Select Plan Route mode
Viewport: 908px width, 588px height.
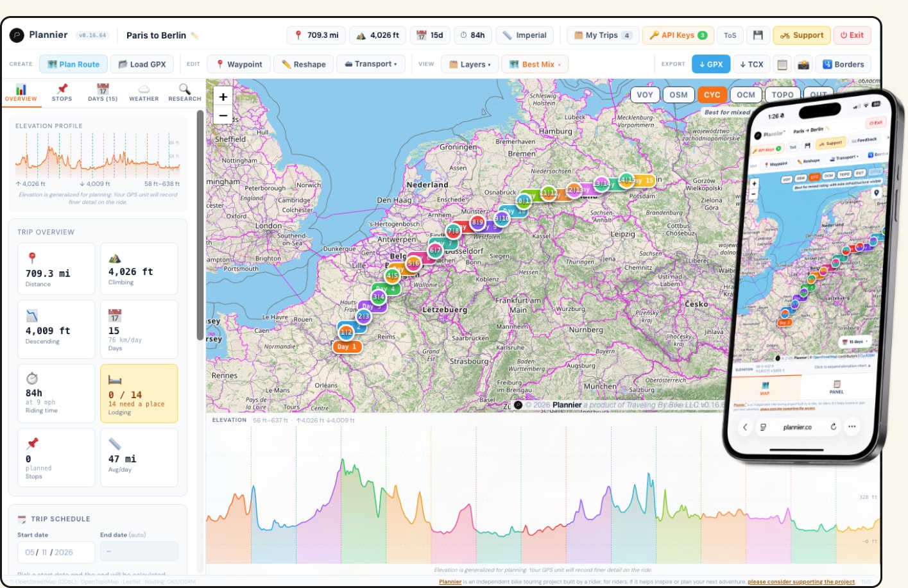pyautogui.click(x=73, y=64)
